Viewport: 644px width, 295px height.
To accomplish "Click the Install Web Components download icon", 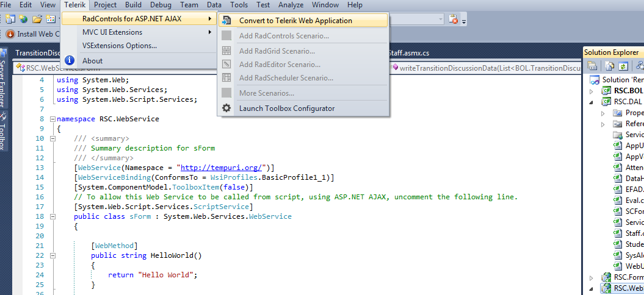I will (10, 34).
